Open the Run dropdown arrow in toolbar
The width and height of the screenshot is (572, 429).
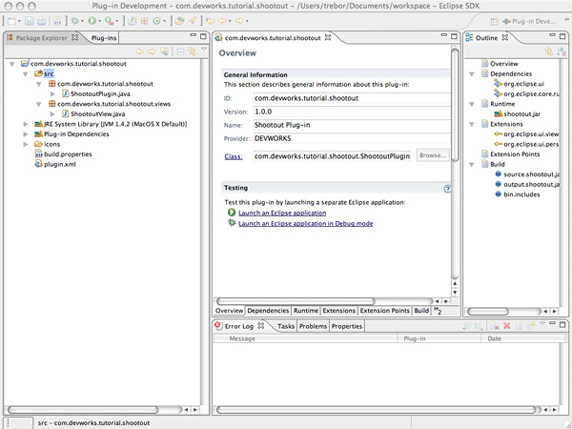coord(99,22)
